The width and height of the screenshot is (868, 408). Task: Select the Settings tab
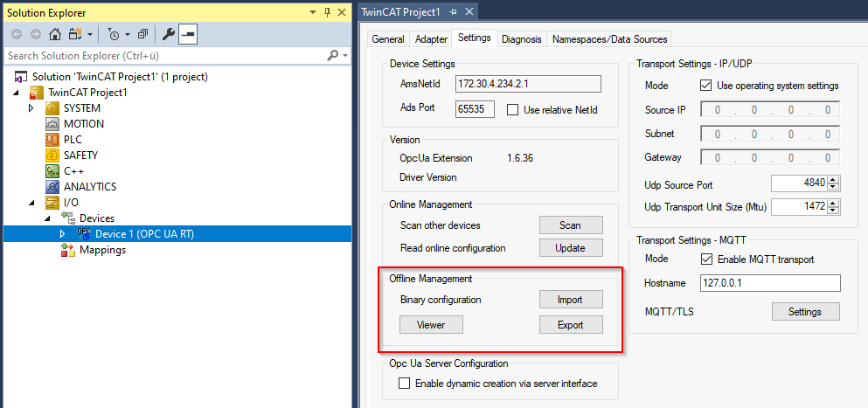(475, 38)
